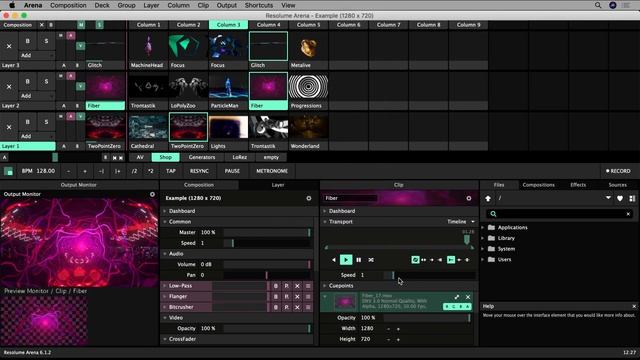Adjust the composition Master slider
Screen dimensions: 640x360
click(267, 232)
